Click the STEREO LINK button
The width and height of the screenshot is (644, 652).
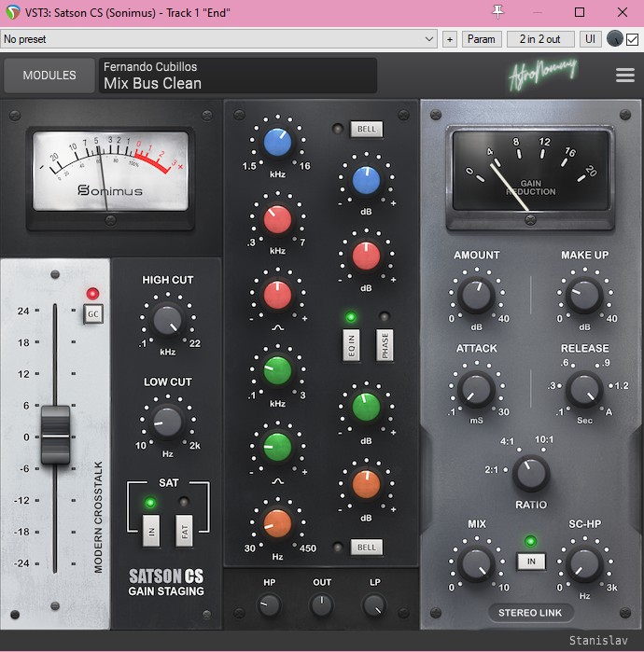[x=530, y=613]
